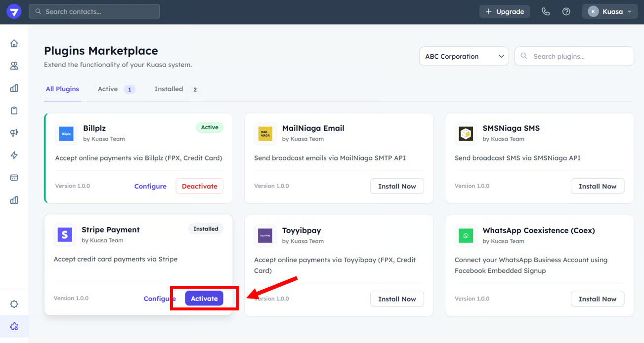Click the Kuasa logo at top left
Screen dimensions: 644x343
14,11
